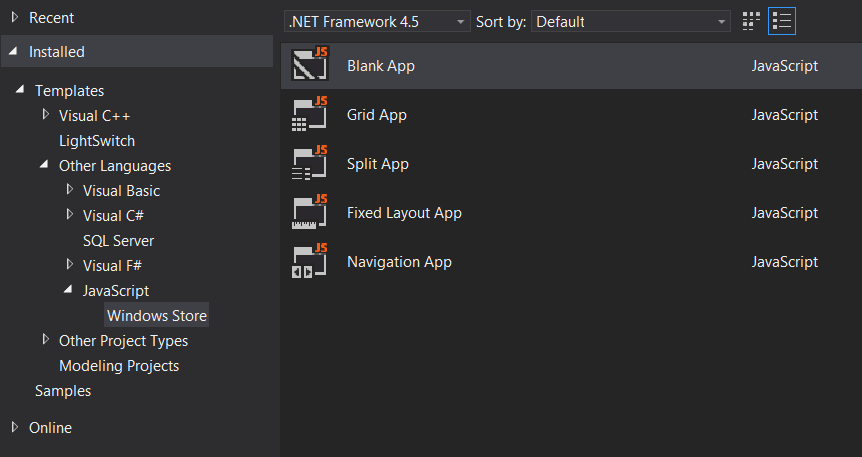Select the LightSwitch template category
862x457 pixels.
97,141
